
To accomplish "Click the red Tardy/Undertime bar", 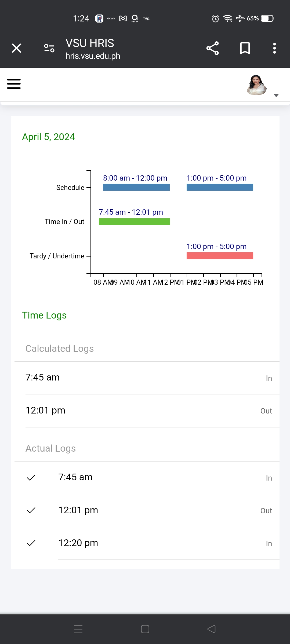I will pyautogui.click(x=220, y=256).
